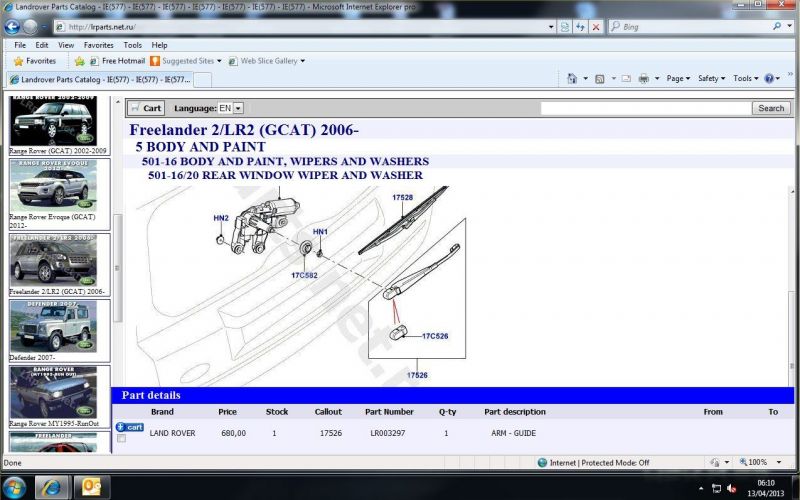Open the Edit menu
Viewport: 800px width, 500px height.
pyautogui.click(x=42, y=45)
